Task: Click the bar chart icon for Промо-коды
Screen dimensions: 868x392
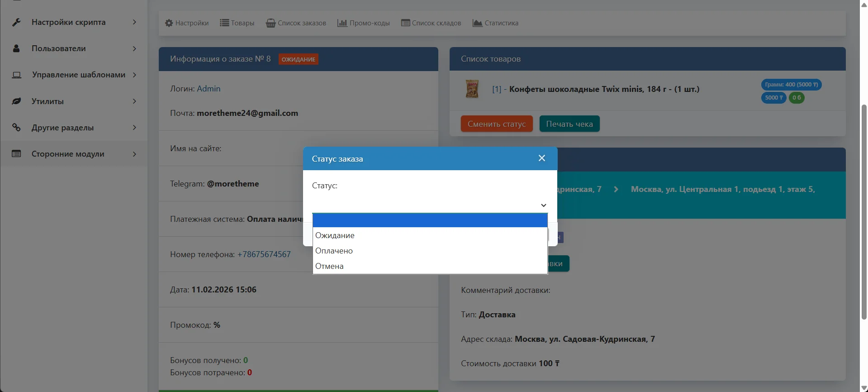Action: pos(342,23)
